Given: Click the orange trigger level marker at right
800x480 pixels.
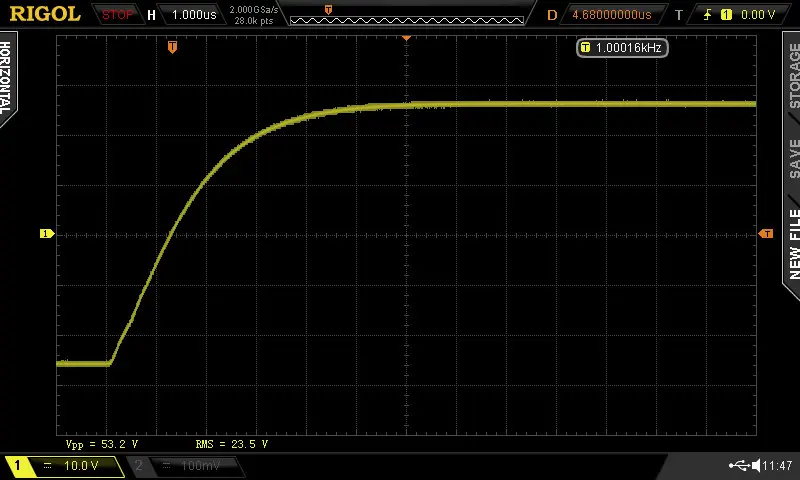Looking at the screenshot, I should coord(766,234).
